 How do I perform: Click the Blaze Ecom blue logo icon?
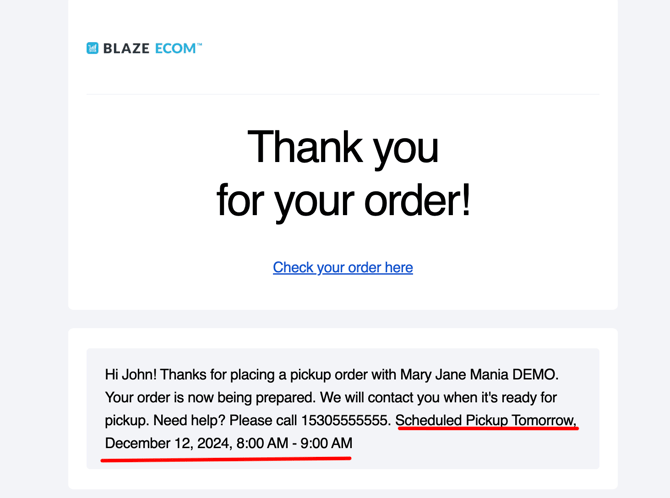[92, 48]
